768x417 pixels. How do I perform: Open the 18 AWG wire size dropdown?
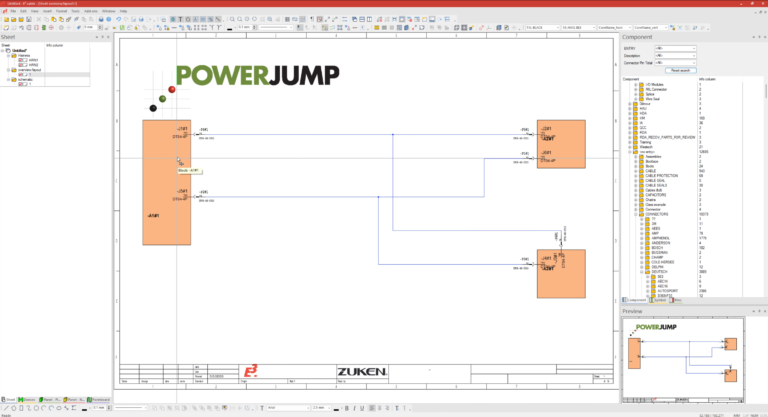point(578,27)
